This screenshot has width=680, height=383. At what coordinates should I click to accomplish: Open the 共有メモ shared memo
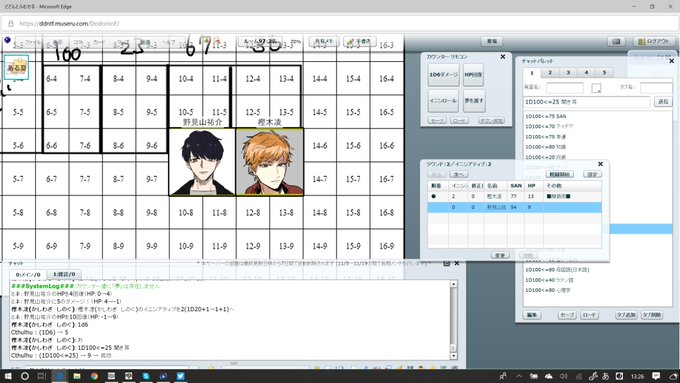tap(324, 41)
